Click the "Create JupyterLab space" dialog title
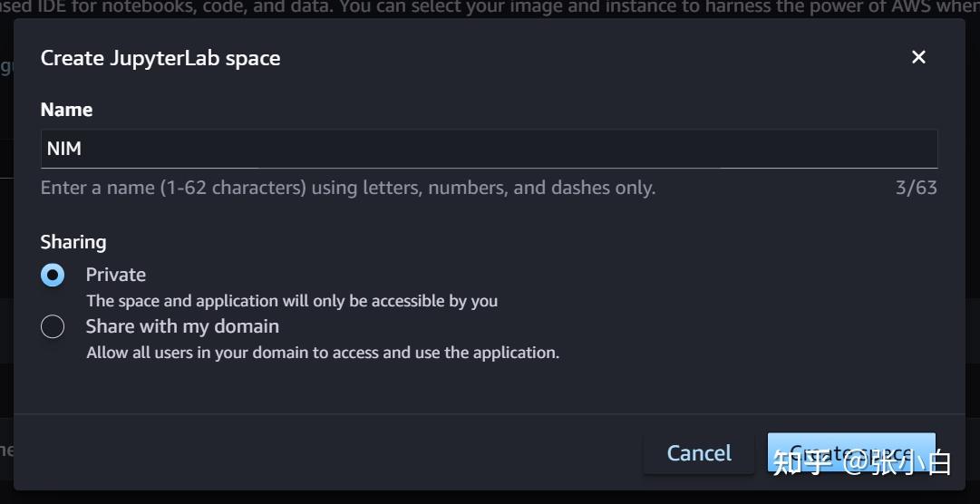The width and height of the screenshot is (980, 504). click(x=160, y=58)
